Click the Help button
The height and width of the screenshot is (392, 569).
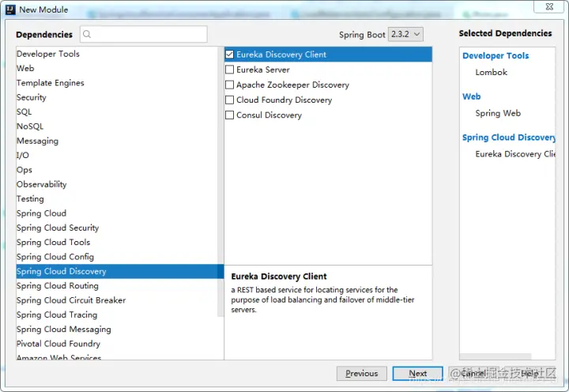pyautogui.click(x=530, y=374)
